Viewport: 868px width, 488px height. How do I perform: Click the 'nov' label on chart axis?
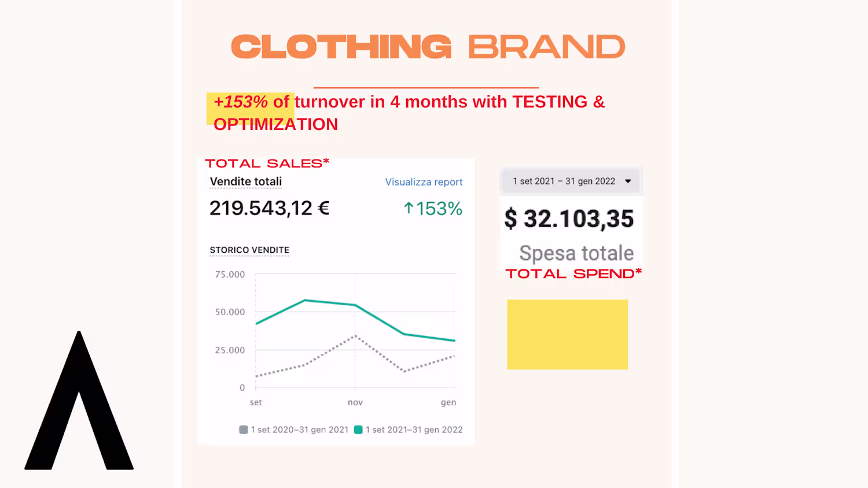coord(355,402)
